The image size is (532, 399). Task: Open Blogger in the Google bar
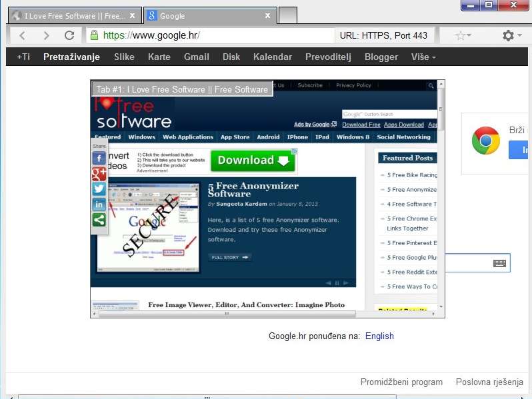point(381,57)
